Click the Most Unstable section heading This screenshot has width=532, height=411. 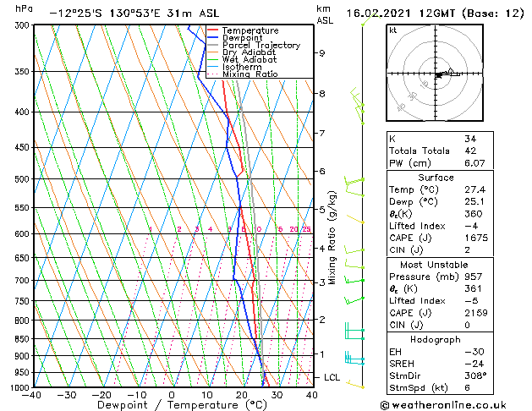[x=434, y=265]
